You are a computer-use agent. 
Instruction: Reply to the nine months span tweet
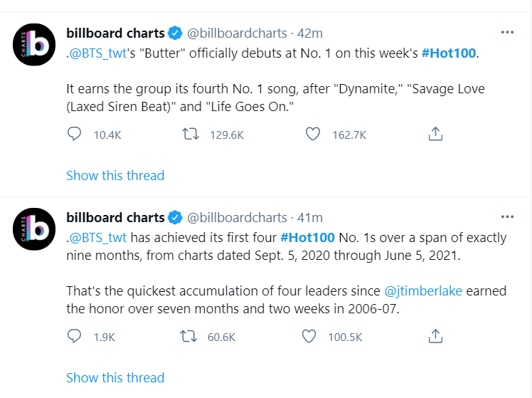click(x=75, y=336)
